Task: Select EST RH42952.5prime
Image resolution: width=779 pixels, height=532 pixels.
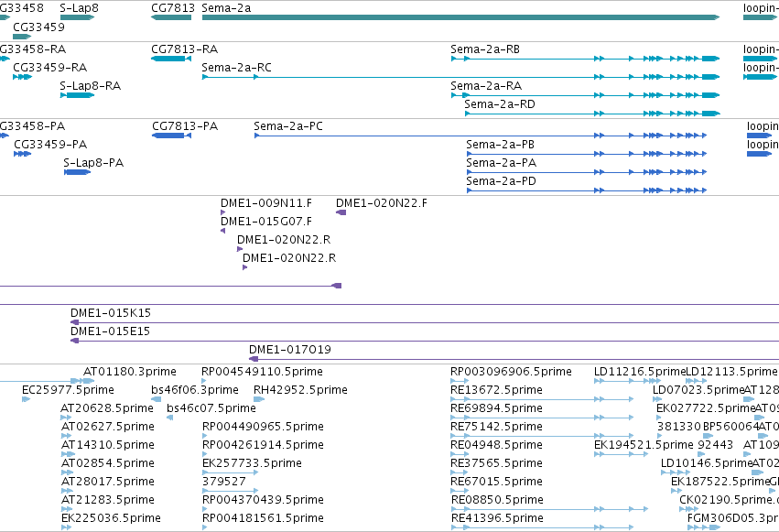Action: [x=259, y=399]
